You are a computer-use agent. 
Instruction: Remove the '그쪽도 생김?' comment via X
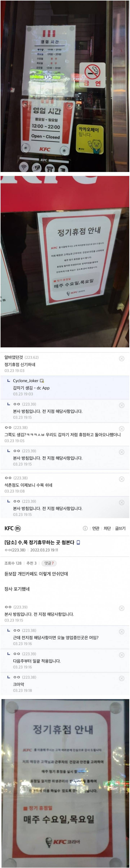coord(122,429)
